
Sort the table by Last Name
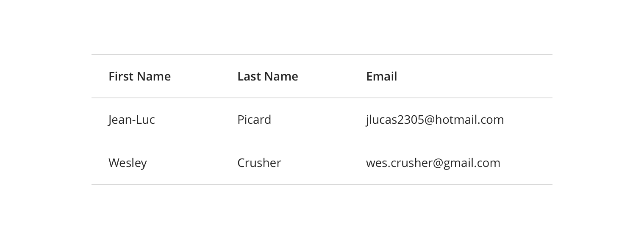[267, 76]
